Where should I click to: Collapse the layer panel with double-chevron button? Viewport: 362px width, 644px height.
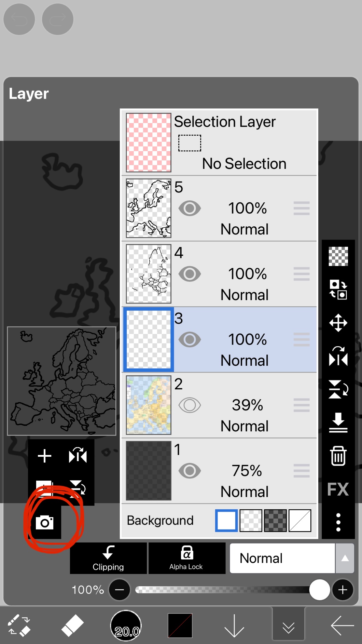[289, 626]
